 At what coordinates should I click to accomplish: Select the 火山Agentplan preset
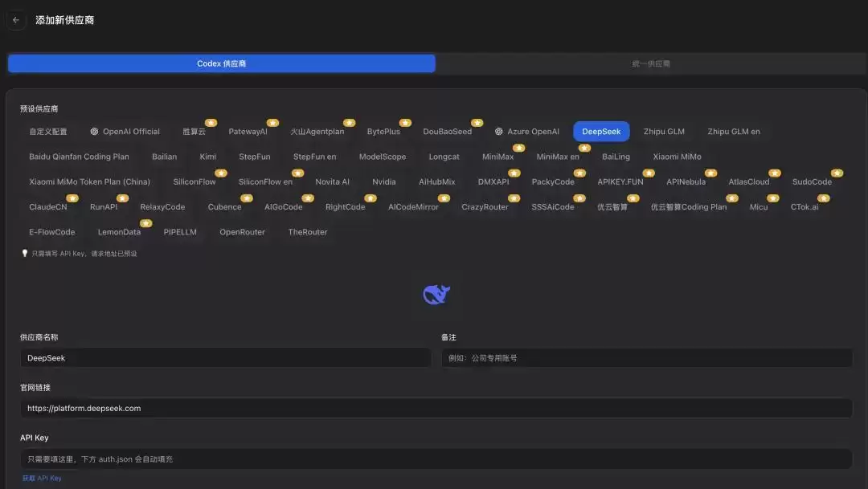(x=317, y=132)
